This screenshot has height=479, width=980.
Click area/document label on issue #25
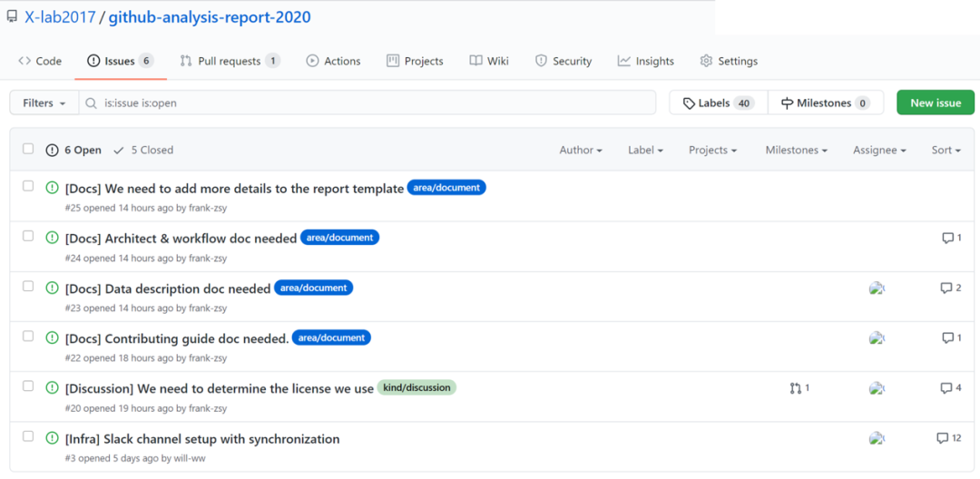coord(446,188)
